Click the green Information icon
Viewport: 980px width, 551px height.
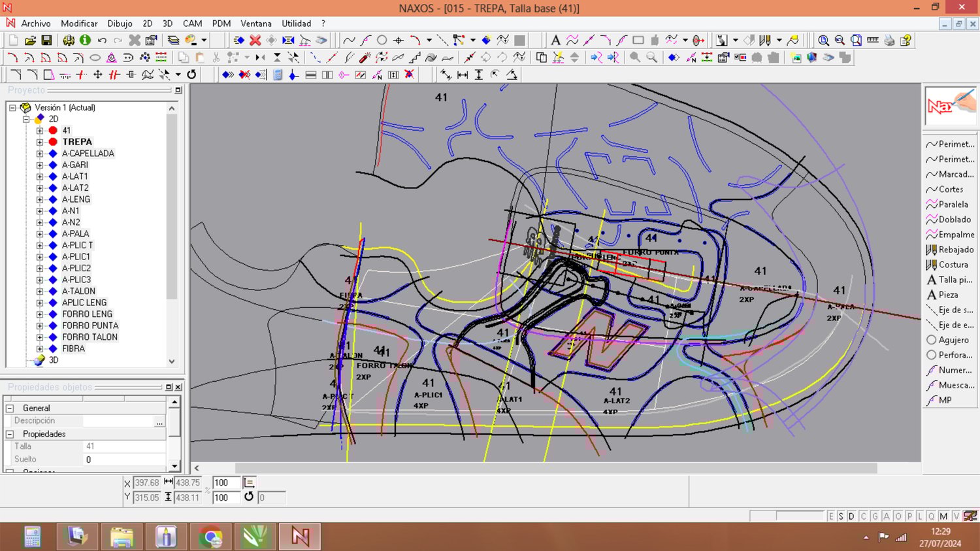tap(85, 41)
